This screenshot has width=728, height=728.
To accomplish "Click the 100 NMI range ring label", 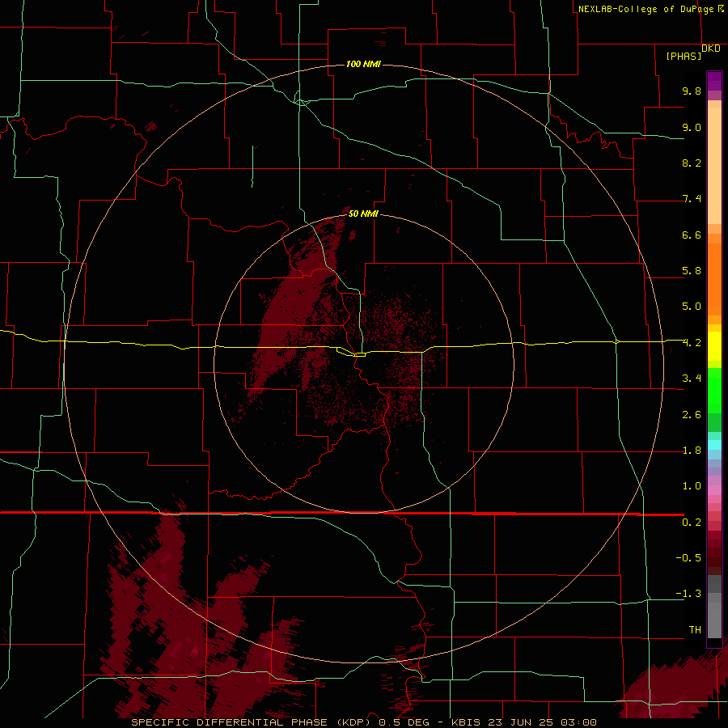I will 363,64.
